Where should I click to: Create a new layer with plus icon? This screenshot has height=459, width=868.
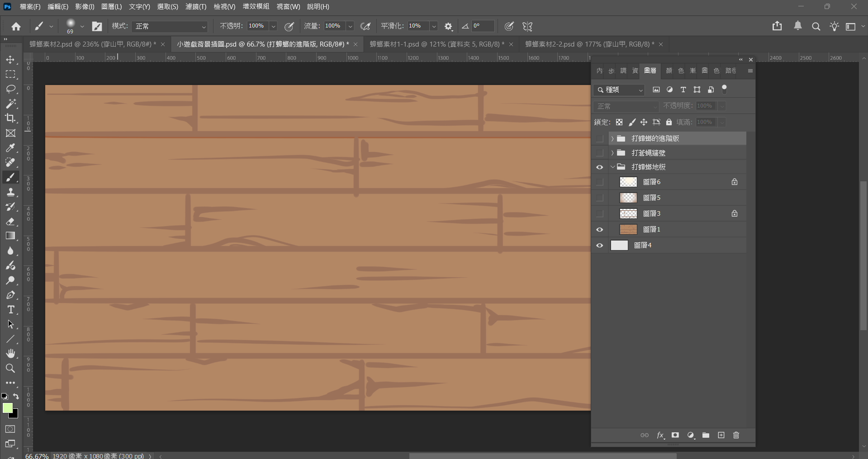[721, 435]
